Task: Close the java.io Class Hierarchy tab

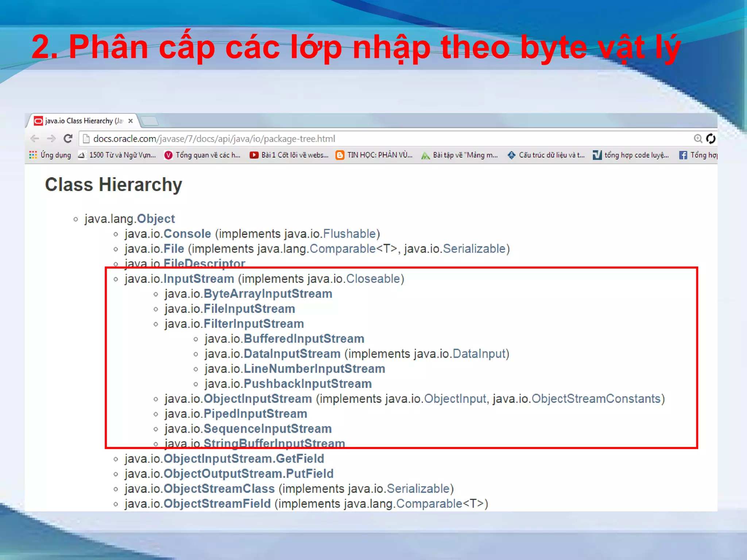Action: pos(130,121)
